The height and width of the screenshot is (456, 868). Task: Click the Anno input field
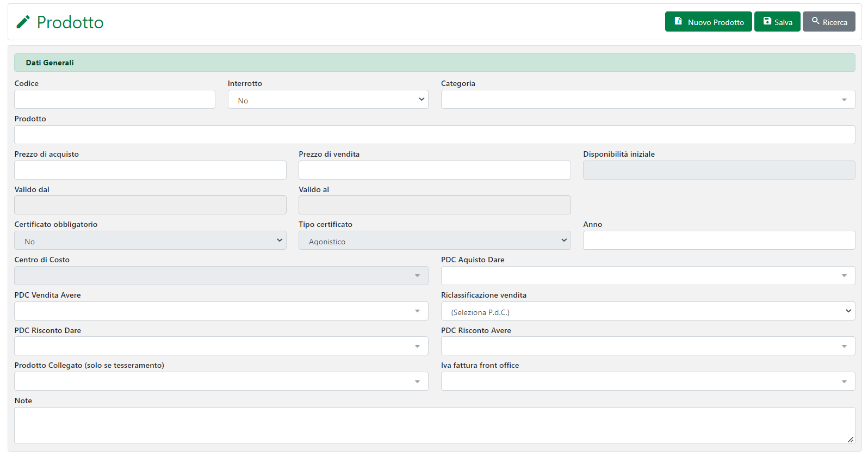[719, 241]
